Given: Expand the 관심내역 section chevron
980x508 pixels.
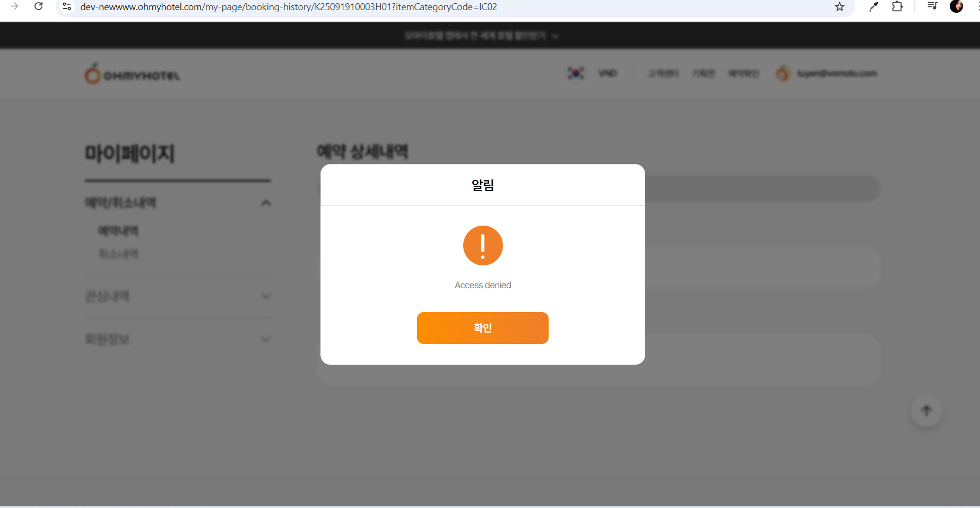Looking at the screenshot, I should pyautogui.click(x=266, y=296).
